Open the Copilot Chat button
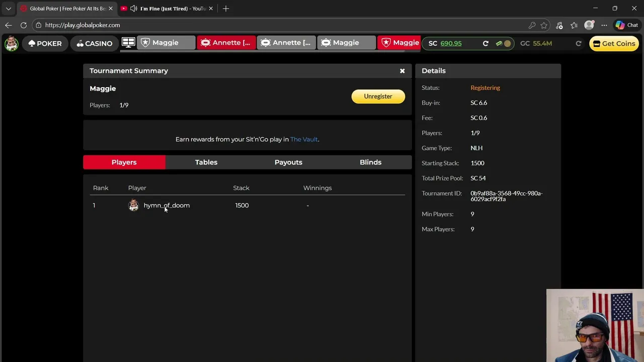This screenshot has height=362, width=644. point(626,25)
